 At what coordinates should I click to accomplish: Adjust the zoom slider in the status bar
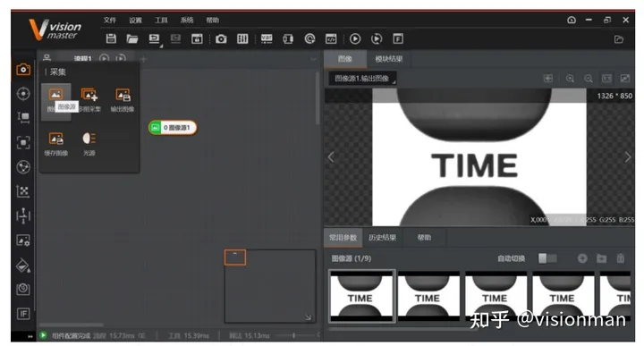(x=293, y=335)
